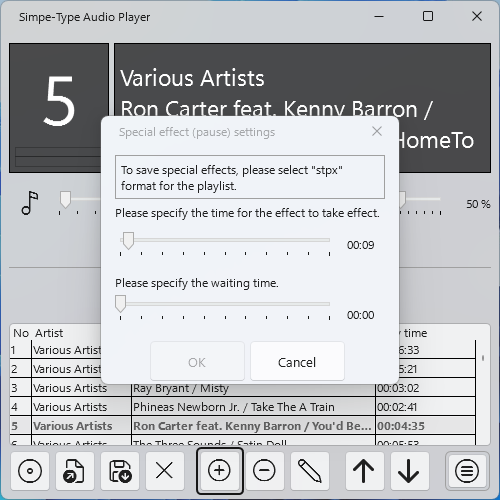Remove track with minus circle icon
The height and width of the screenshot is (500, 500).
tap(264, 471)
